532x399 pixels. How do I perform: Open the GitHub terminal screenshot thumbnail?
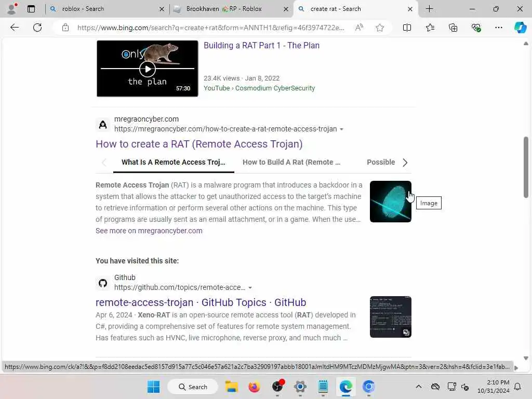391,317
